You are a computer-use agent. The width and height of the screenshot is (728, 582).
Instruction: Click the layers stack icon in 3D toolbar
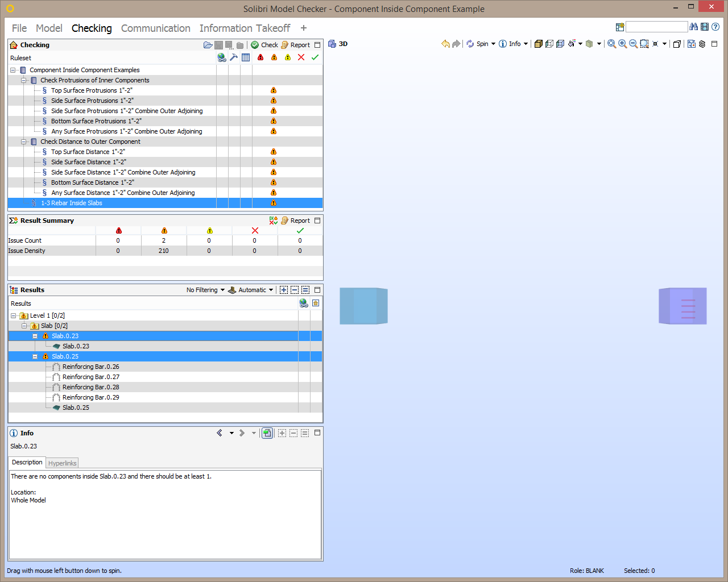[x=702, y=44]
